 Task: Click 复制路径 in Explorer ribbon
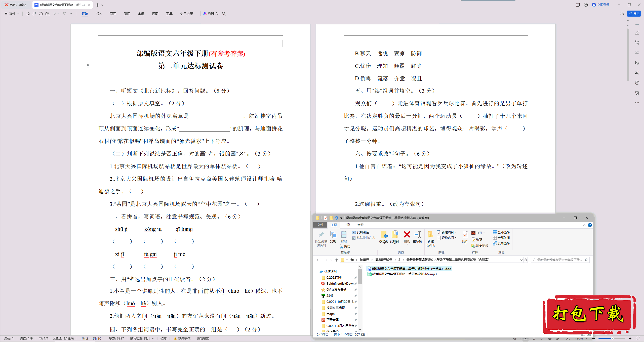click(x=360, y=232)
